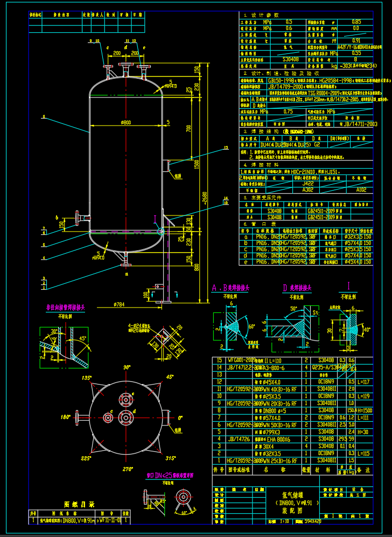Click balloon label 13 right of vessel
392x537 pixels.
(x=226, y=148)
